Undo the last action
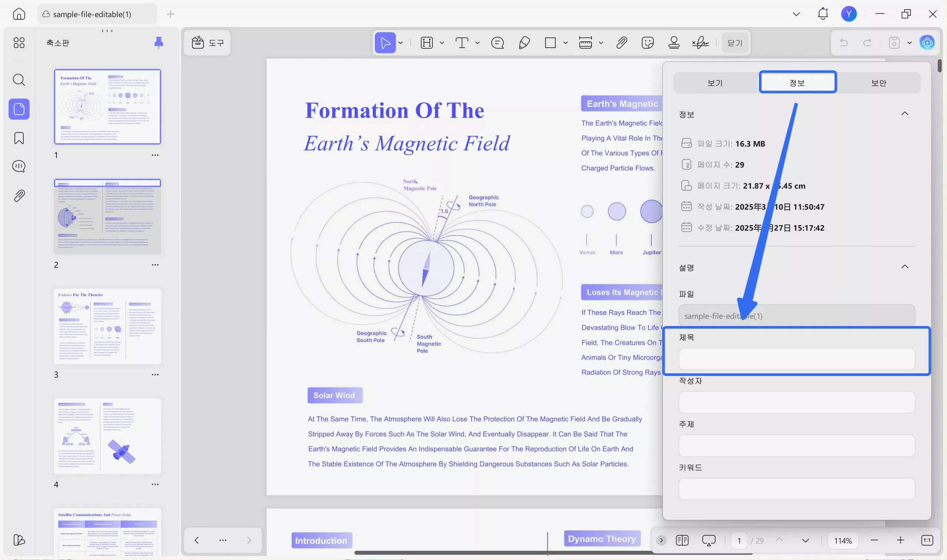947x560 pixels. tap(843, 43)
